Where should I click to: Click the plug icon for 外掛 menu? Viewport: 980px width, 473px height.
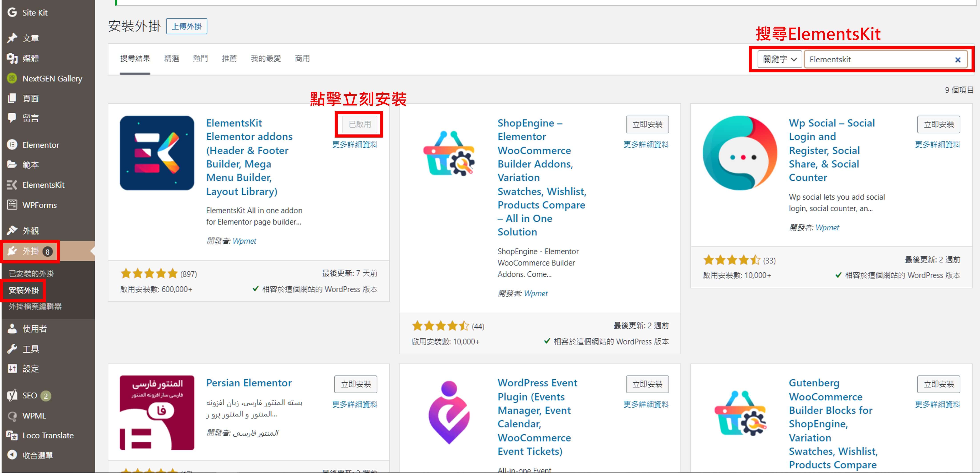(12, 251)
